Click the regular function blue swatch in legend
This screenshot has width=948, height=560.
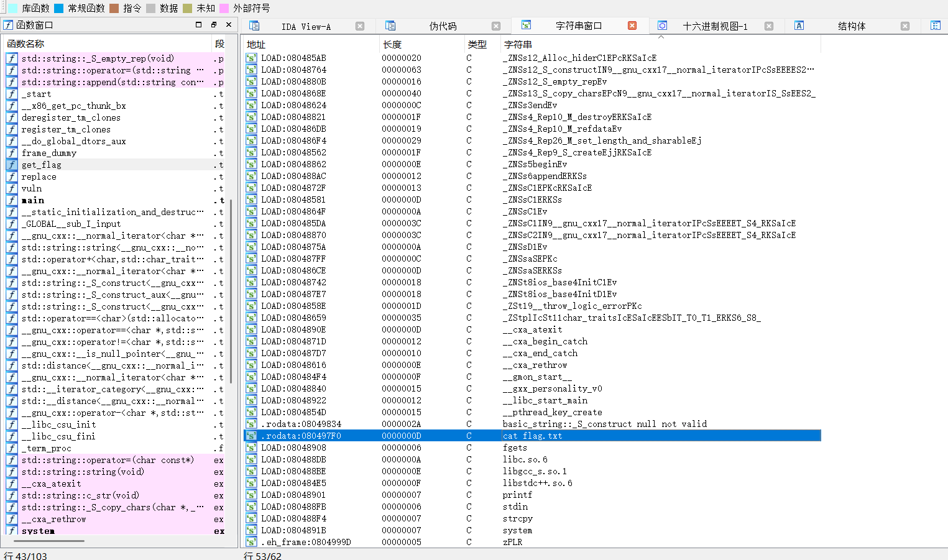tap(59, 8)
